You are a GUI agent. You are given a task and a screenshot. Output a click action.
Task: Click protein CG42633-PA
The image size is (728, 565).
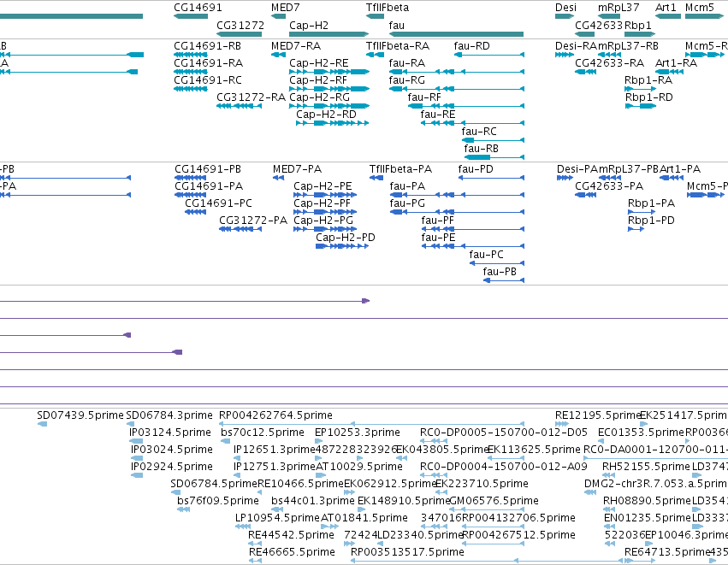pos(609,186)
